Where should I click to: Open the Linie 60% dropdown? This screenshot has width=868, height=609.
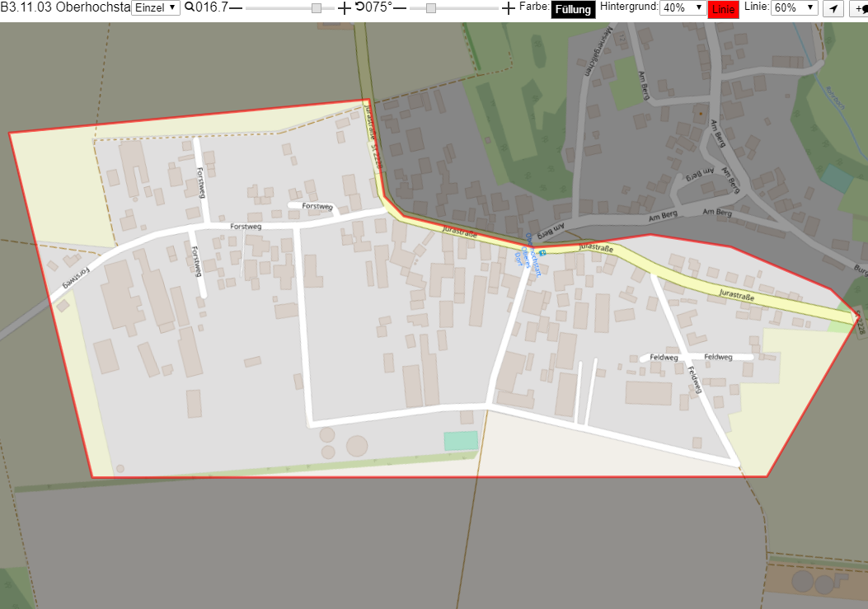pos(794,7)
